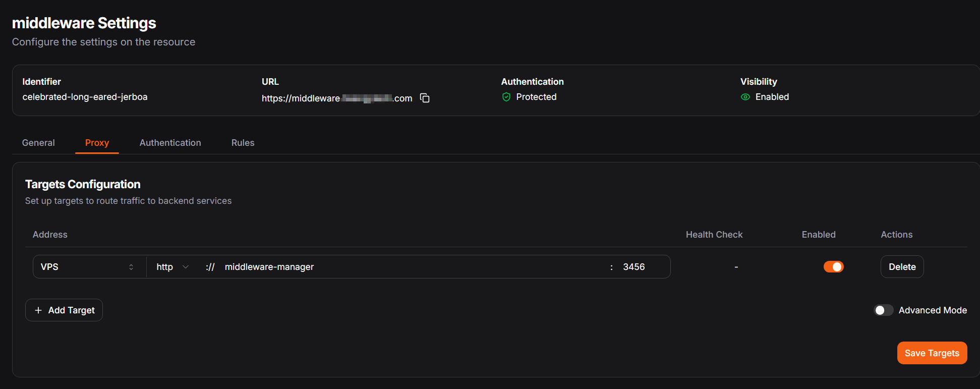Open the http protocol dropdown
Image resolution: width=980 pixels, height=389 pixels.
point(172,267)
